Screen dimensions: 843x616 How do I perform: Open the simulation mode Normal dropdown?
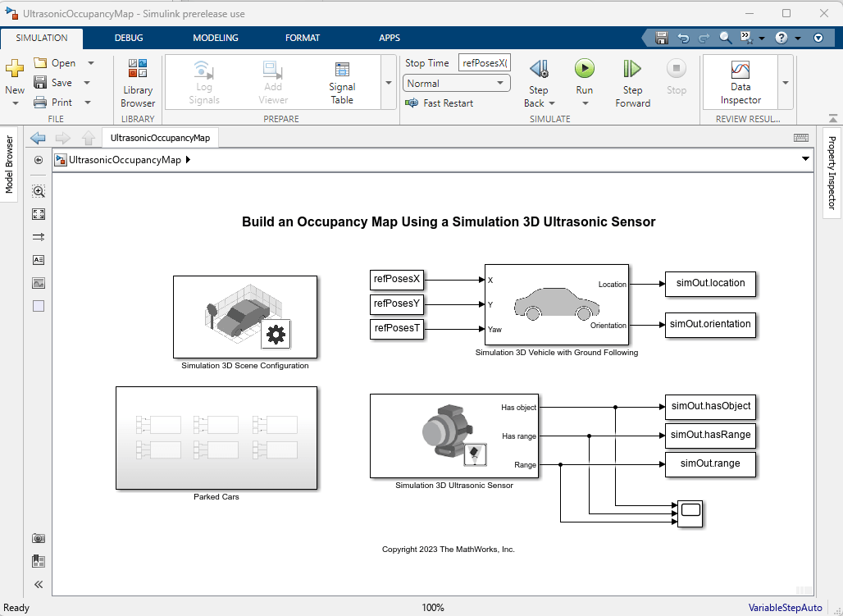[457, 84]
